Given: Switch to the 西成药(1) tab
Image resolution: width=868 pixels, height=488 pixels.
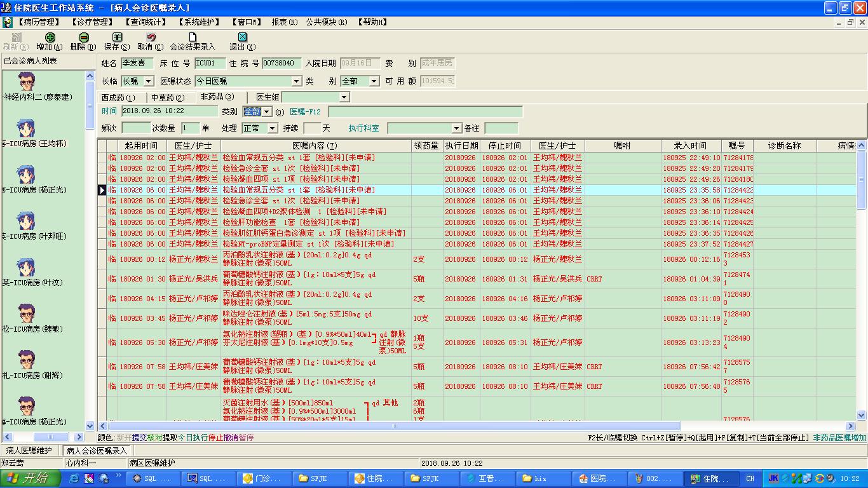Looking at the screenshot, I should (118, 98).
